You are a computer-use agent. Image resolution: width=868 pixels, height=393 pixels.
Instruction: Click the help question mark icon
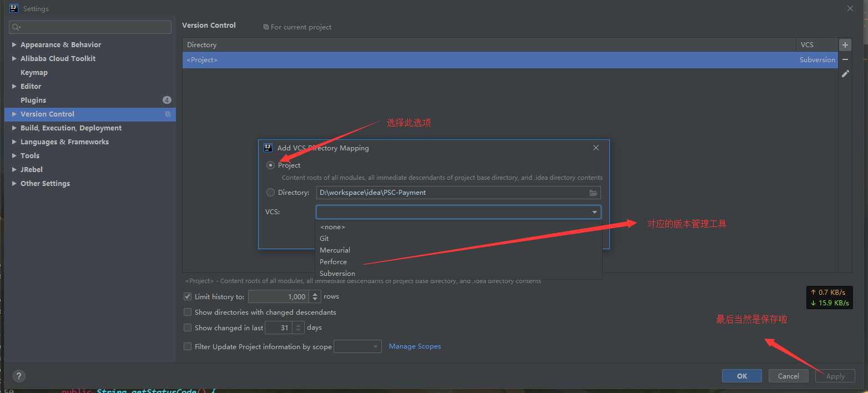[19, 376]
